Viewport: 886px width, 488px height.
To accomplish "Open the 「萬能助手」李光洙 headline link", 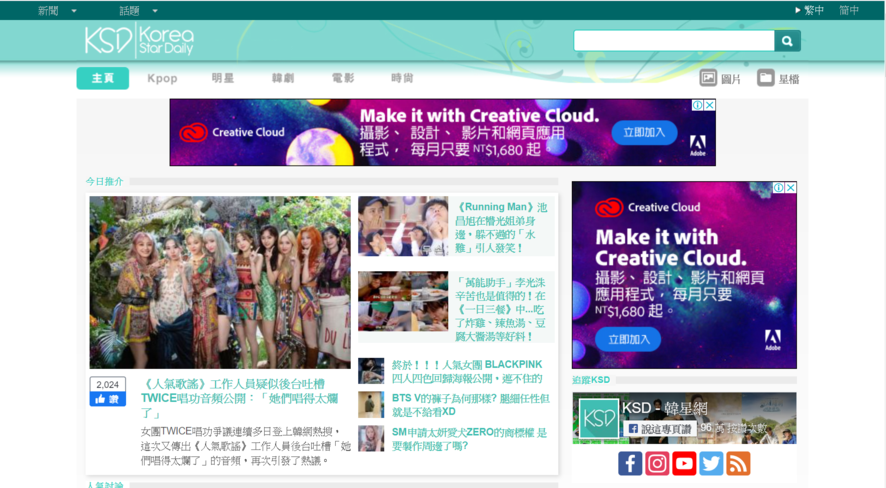I will click(501, 309).
